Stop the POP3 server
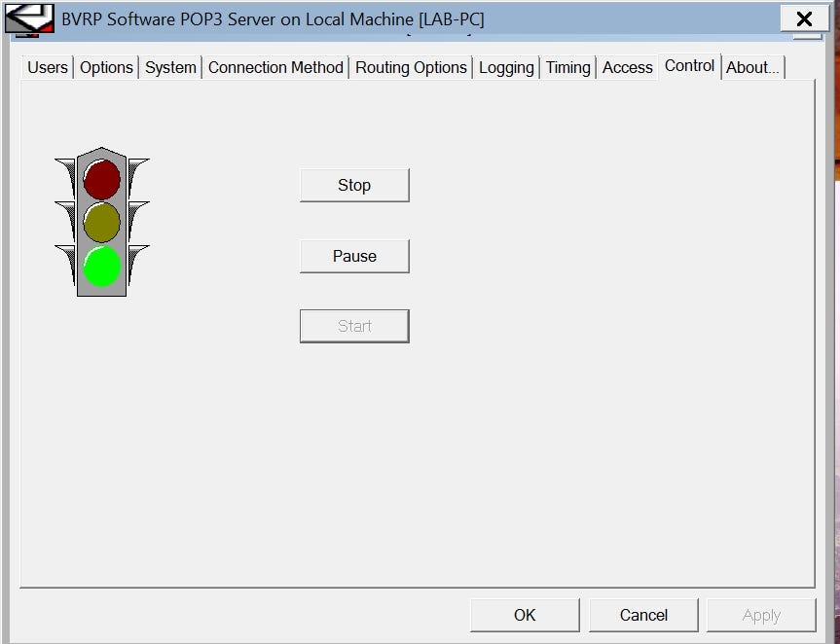This screenshot has width=840, height=644. (x=353, y=185)
